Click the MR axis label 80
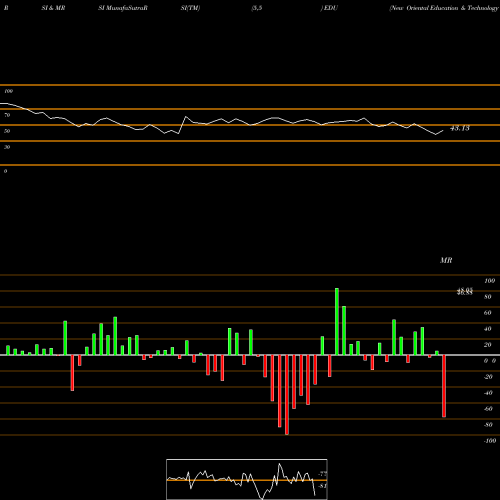The image size is (500, 500). tap(488, 297)
